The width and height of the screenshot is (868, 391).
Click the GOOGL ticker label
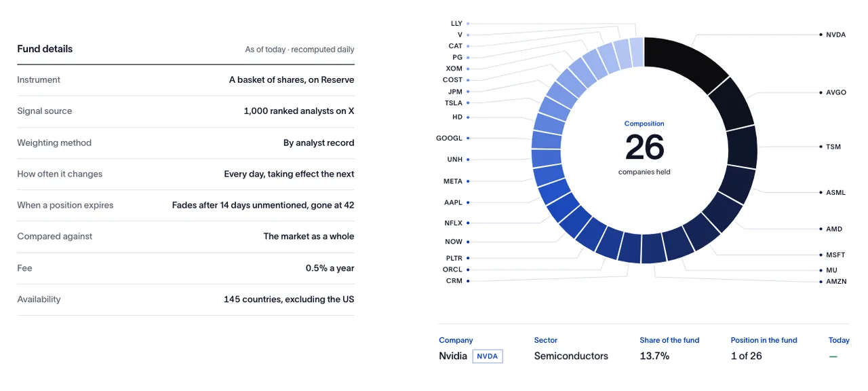pos(449,138)
